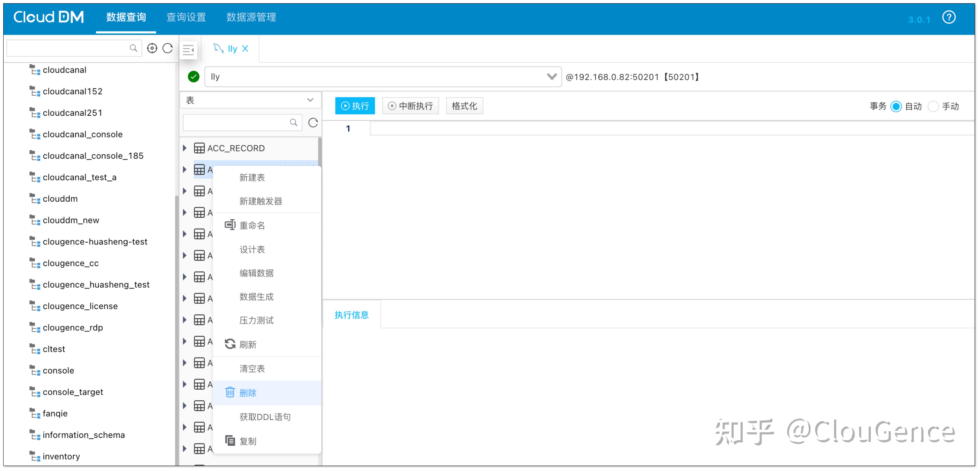Click the locate target icon in sidebar

pos(152,48)
